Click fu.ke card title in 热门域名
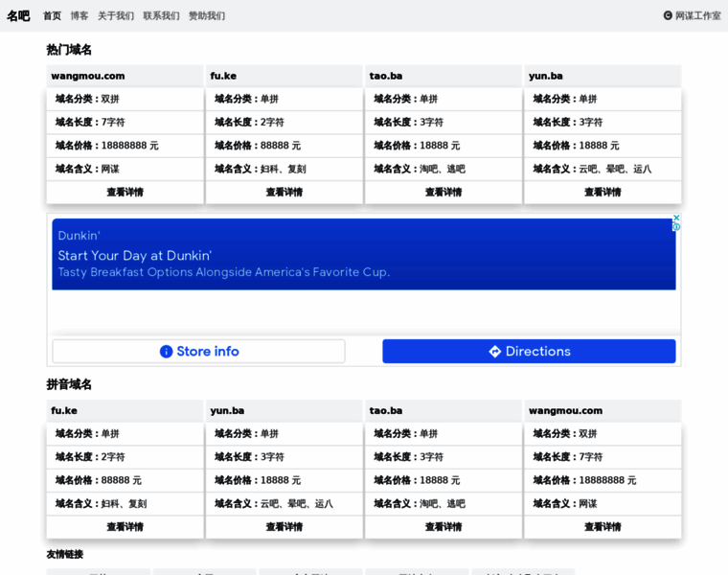This screenshot has height=575, width=728. tap(223, 76)
